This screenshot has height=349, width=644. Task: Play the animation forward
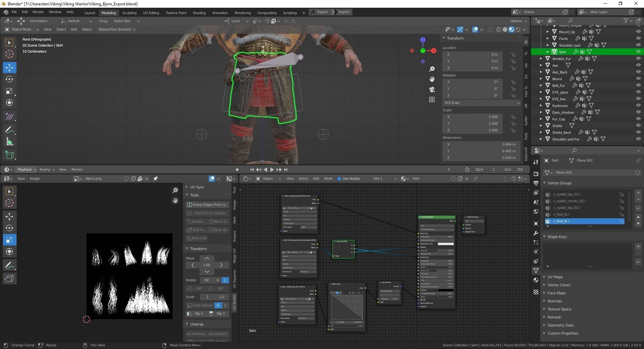[272, 170]
